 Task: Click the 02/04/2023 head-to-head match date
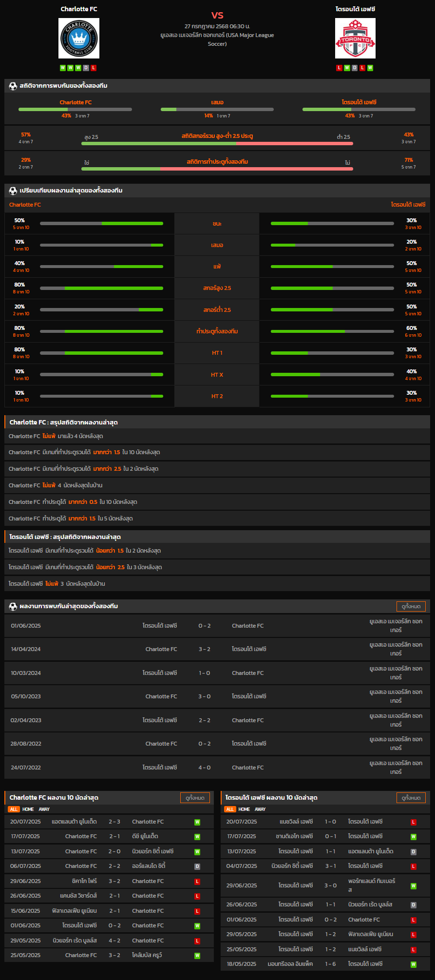coord(26,720)
